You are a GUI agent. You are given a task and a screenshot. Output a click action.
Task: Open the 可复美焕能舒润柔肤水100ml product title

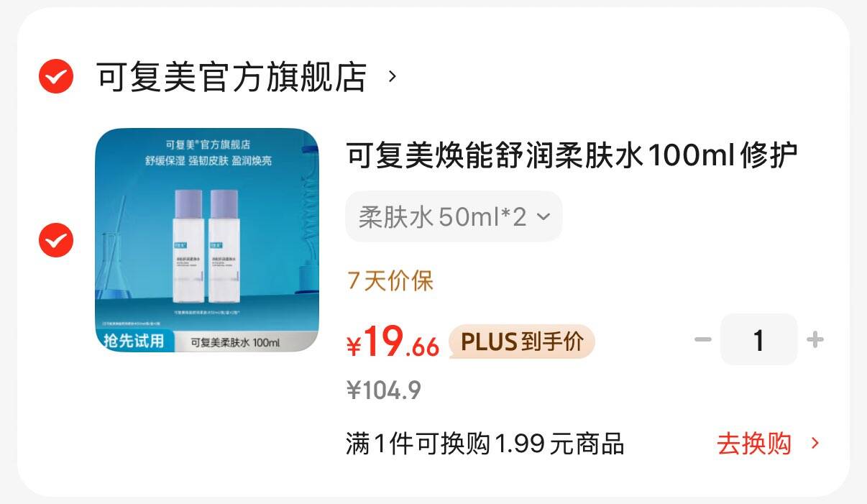(572, 156)
